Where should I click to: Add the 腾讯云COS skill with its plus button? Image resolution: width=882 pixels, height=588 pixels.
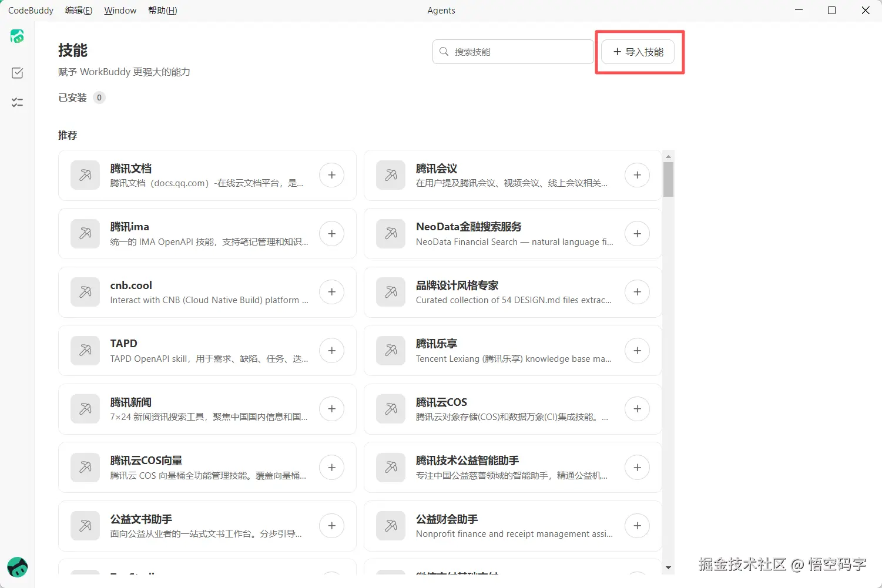tap(638, 409)
